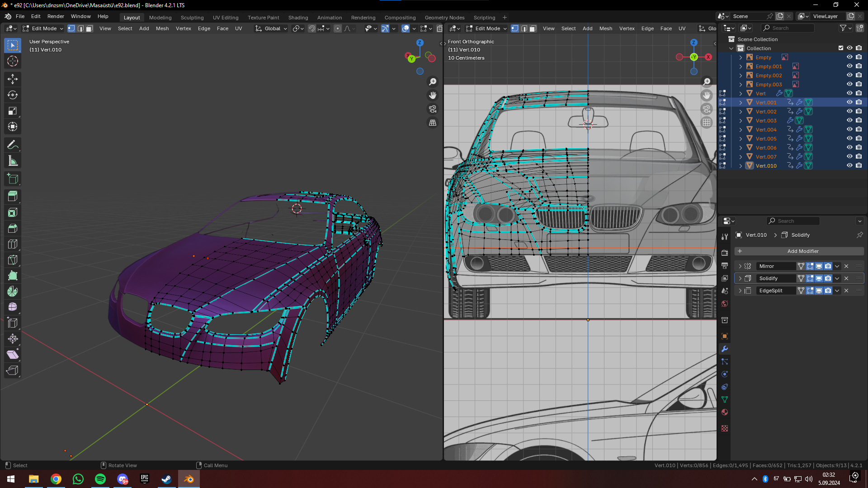
Task: Pick the Measure ruler tool
Action: (x=12, y=161)
